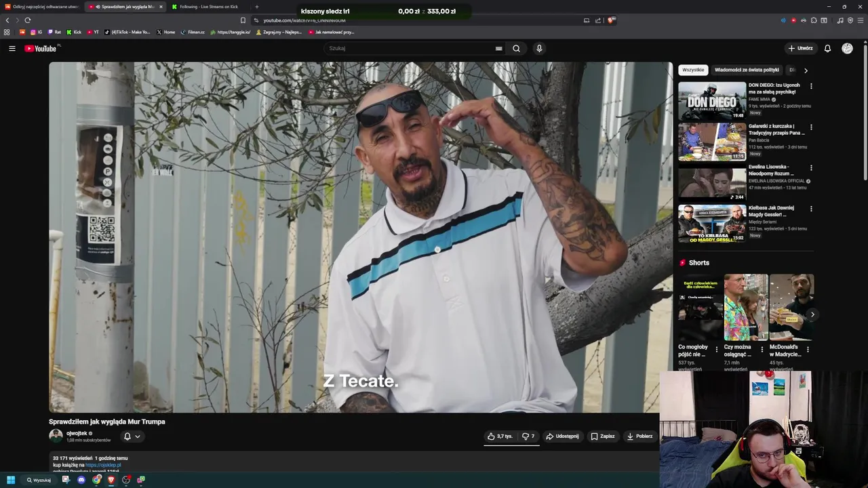Open options for the DON DIEGO video
Viewport: 868px width, 488px height.
point(811,86)
